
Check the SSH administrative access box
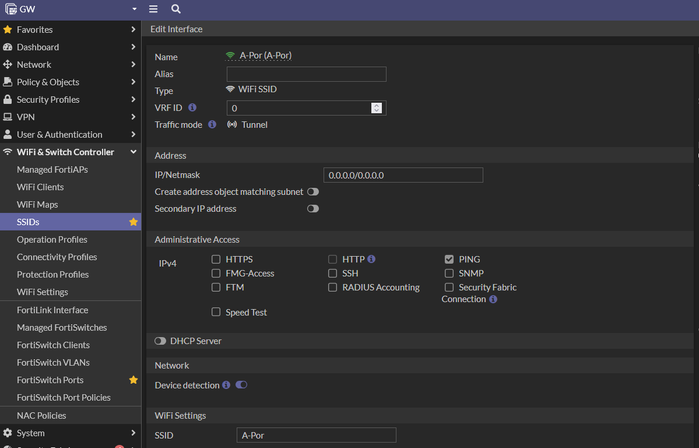[x=333, y=273]
